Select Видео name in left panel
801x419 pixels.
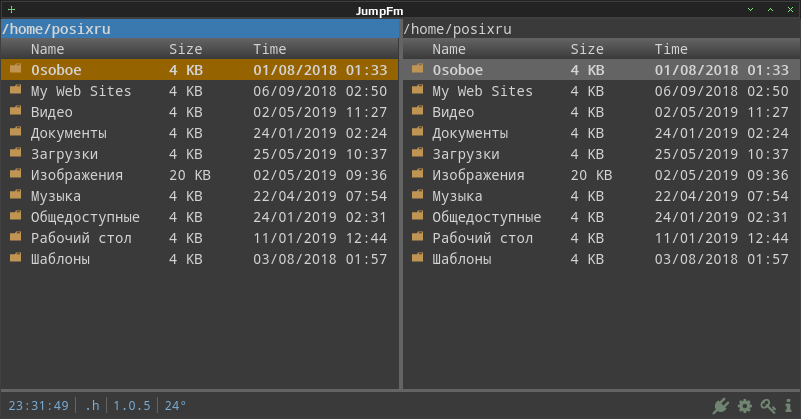[x=52, y=112]
